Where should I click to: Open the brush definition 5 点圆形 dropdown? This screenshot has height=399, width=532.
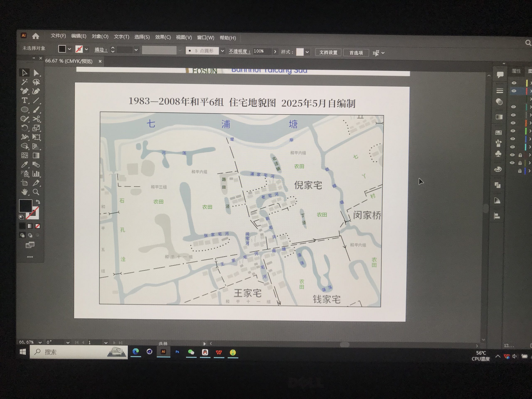(x=222, y=51)
